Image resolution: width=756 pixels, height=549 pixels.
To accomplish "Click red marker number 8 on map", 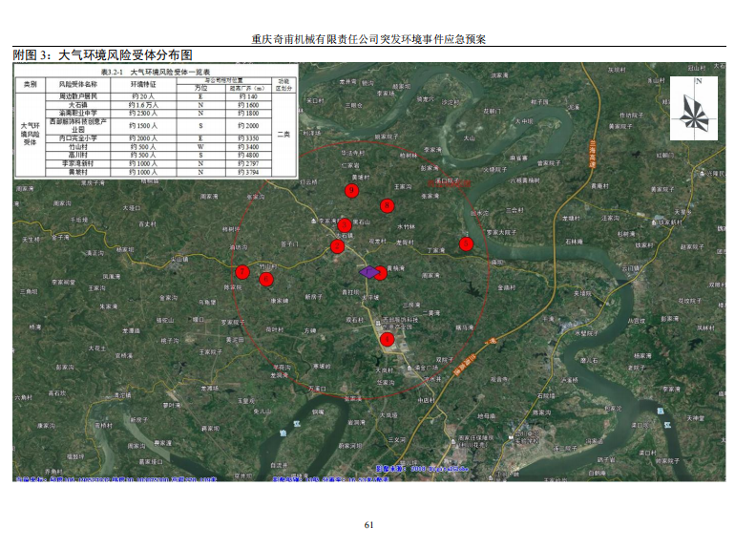I will [387, 205].
